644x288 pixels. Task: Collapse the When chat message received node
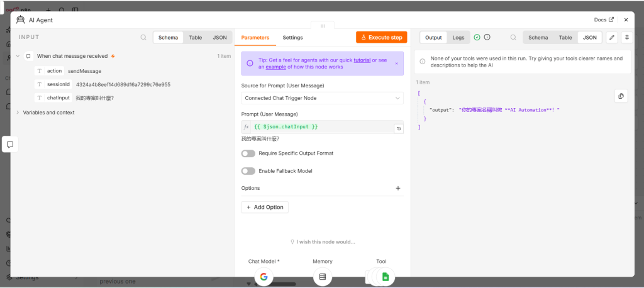pos(18,56)
